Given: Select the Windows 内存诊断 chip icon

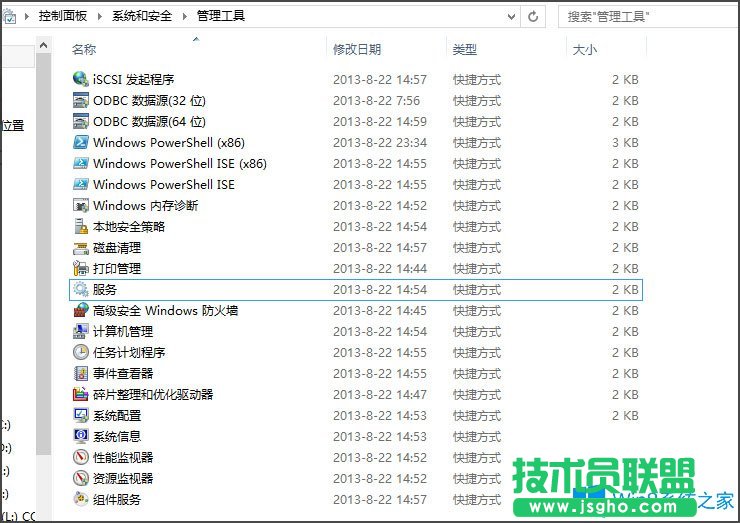Looking at the screenshot, I should pyautogui.click(x=81, y=205).
